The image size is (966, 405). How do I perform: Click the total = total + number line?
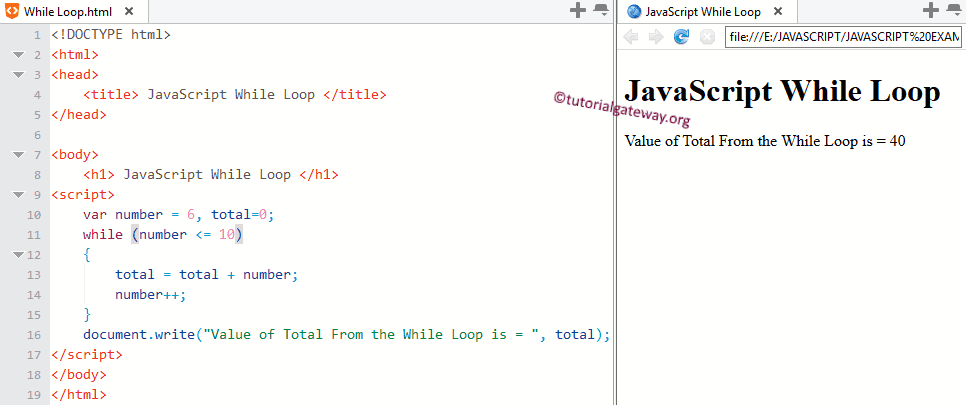click(x=206, y=274)
